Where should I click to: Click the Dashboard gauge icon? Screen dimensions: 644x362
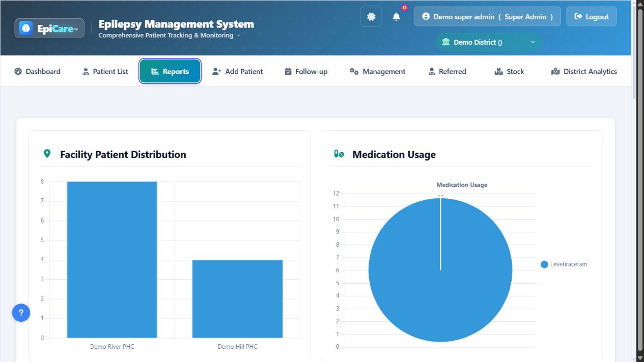coord(18,71)
